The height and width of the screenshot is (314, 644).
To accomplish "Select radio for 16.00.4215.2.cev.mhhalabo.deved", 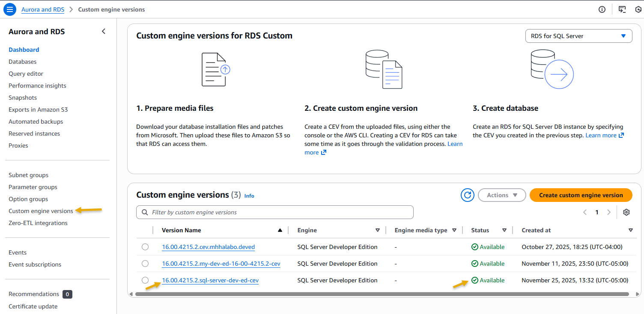I will tap(145, 247).
